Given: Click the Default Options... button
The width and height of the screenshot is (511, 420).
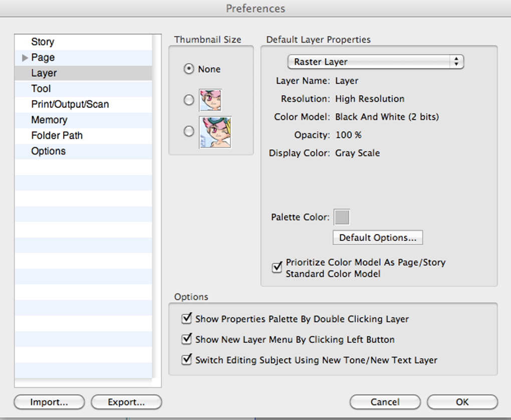Looking at the screenshot, I should coord(378,238).
